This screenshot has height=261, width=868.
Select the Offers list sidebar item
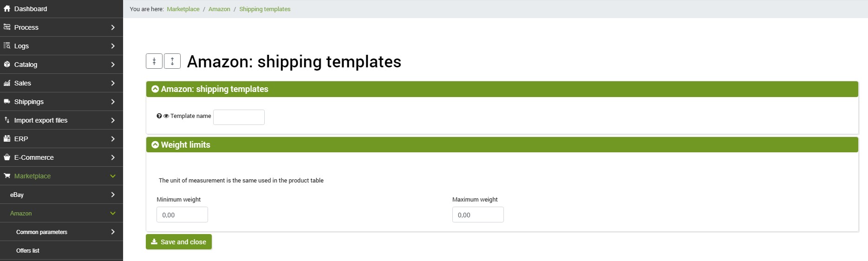(61, 250)
